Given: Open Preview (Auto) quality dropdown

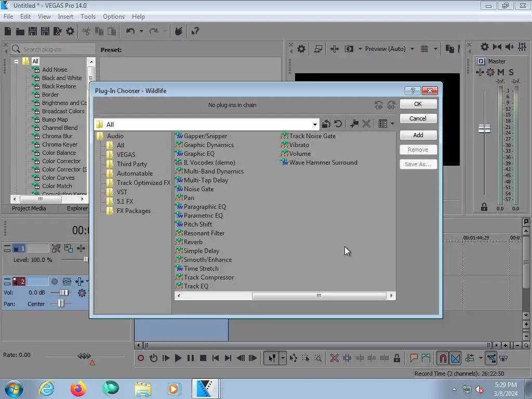Looking at the screenshot, I should click(x=412, y=49).
